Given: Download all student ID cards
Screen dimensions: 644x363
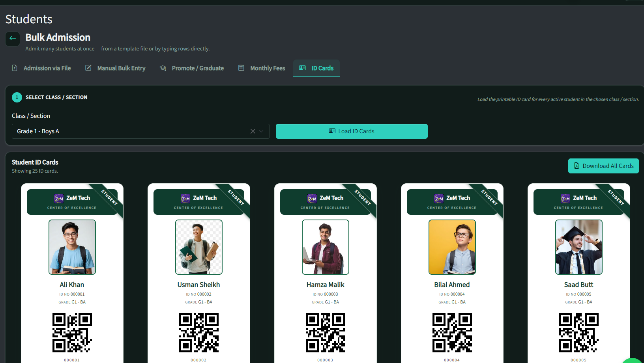Looking at the screenshot, I should [x=603, y=166].
